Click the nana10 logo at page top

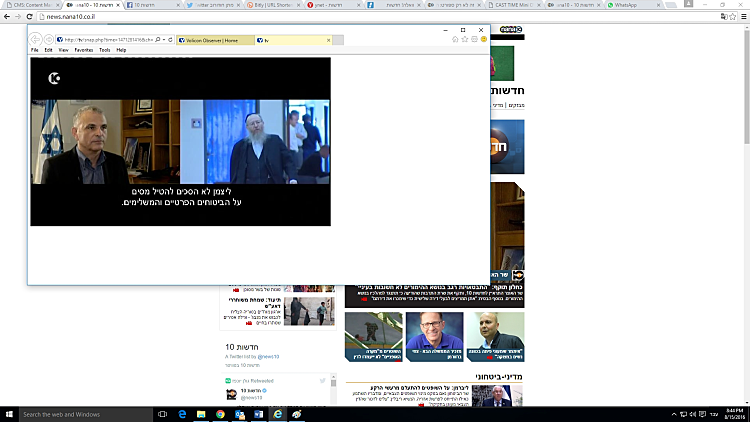click(x=511, y=30)
